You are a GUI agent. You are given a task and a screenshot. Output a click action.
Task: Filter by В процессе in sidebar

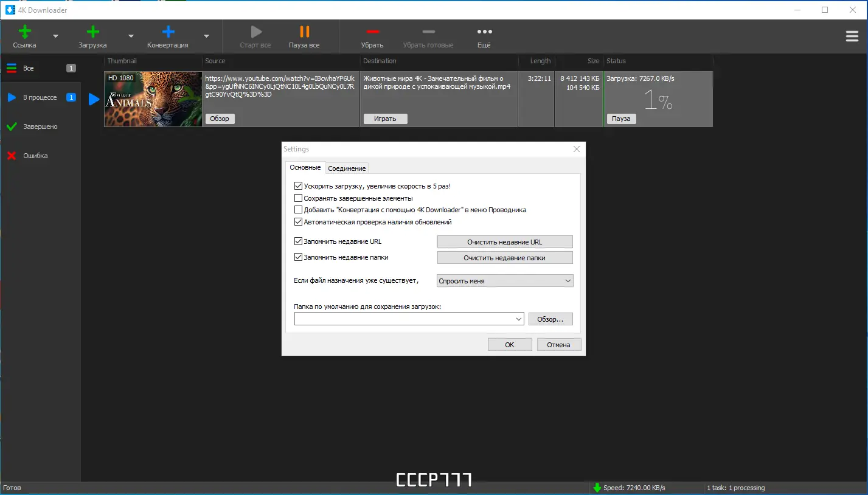[x=40, y=97]
